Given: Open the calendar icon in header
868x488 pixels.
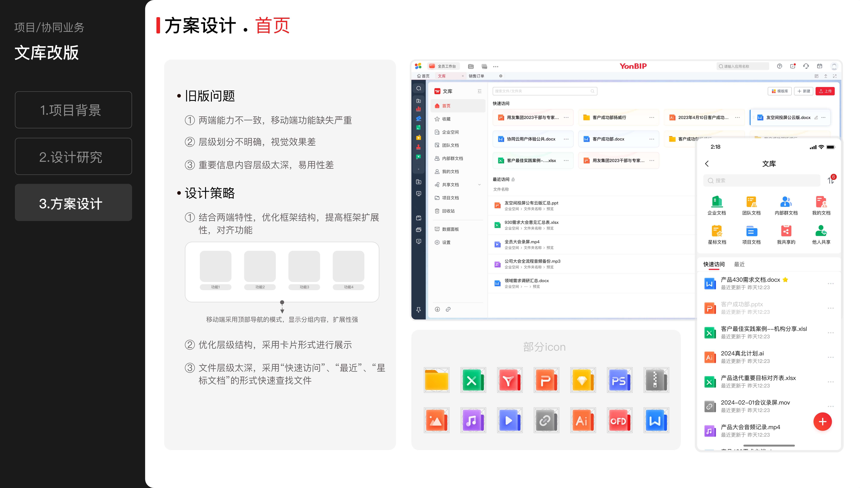Looking at the screenshot, I should pos(819,66).
